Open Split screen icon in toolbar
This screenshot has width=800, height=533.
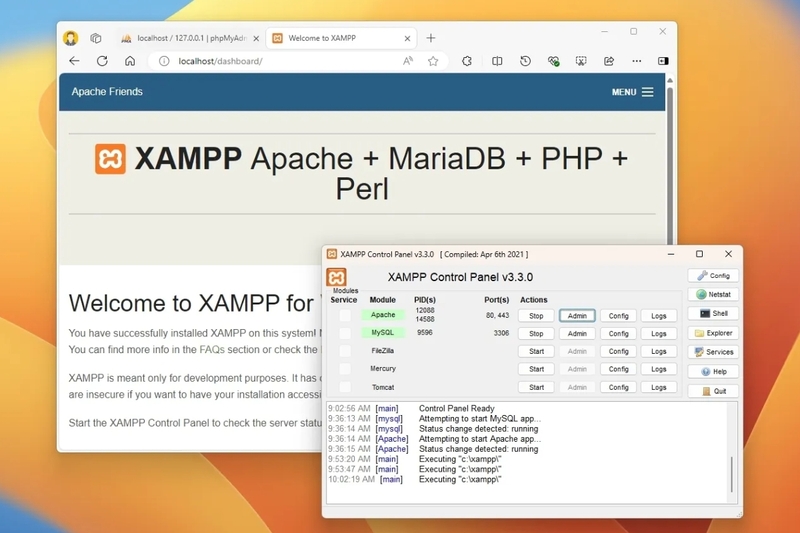point(497,61)
